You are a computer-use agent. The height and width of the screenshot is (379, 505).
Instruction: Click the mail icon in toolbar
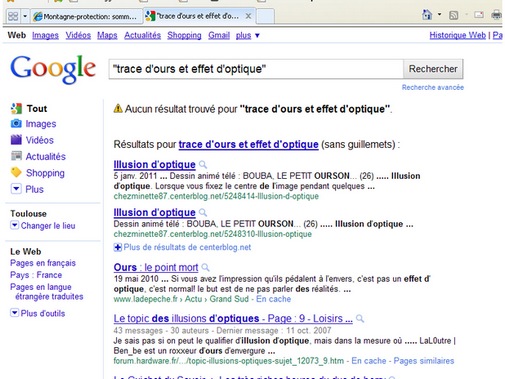click(x=479, y=15)
